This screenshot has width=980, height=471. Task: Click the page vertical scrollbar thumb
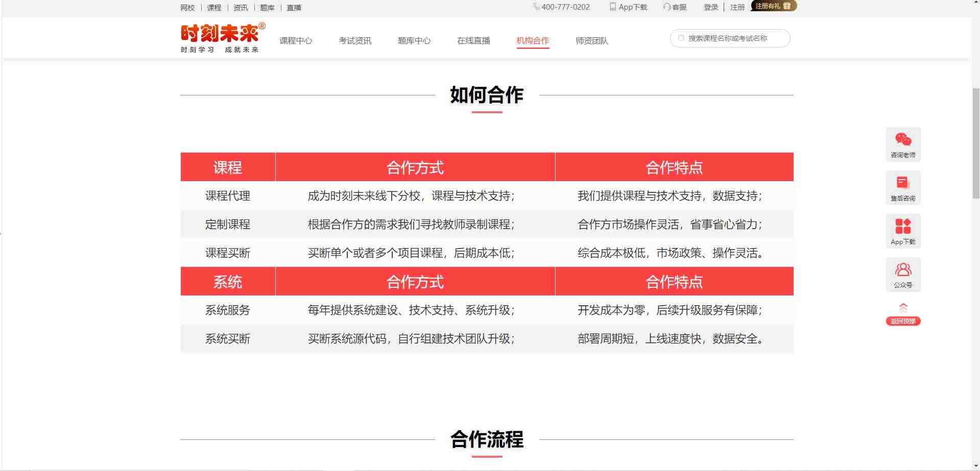[976, 143]
